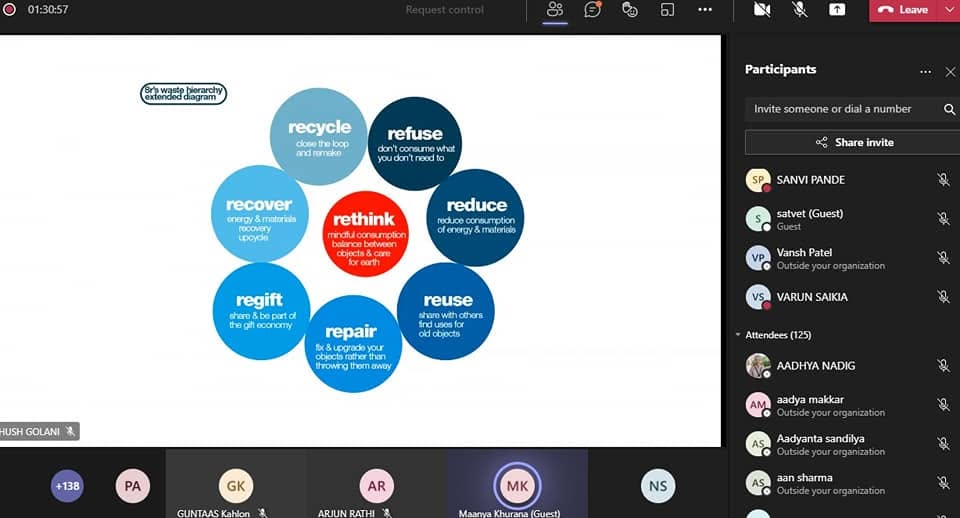This screenshot has width=960, height=518.
Task: Click the HUSH GOLANI presenter name tag
Action: [39, 432]
